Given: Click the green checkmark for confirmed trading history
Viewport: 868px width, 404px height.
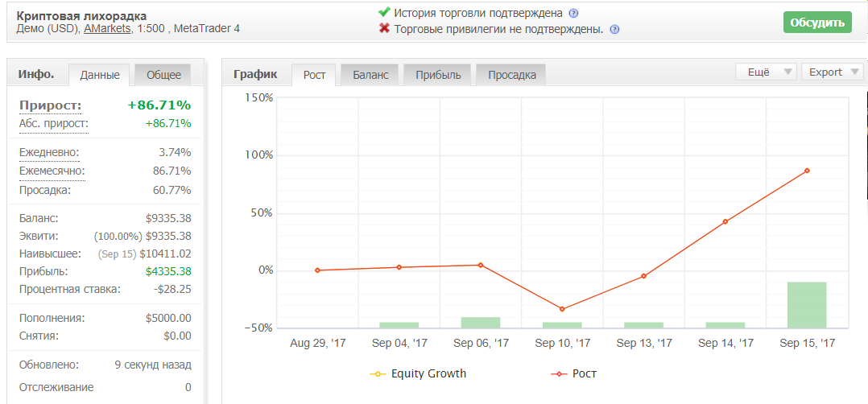Looking at the screenshot, I should click(385, 12).
